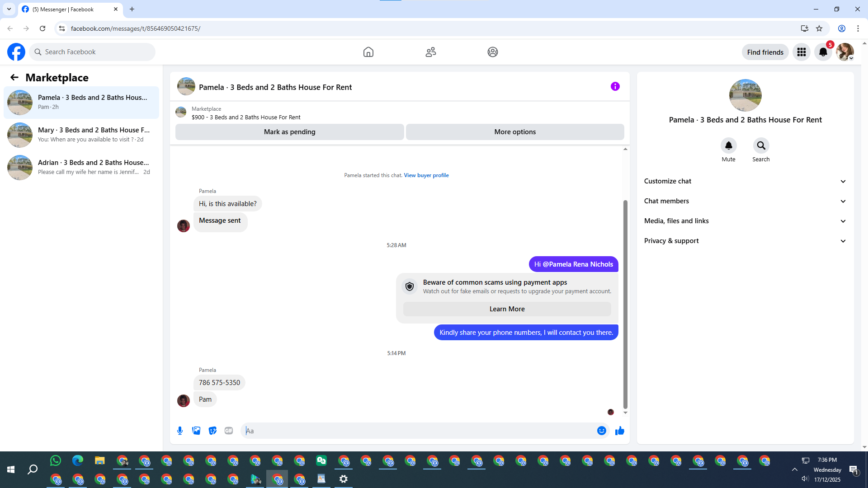868x488 pixels.
Task: Click Pamela's avatar beside the Pam message
Action: (x=184, y=400)
